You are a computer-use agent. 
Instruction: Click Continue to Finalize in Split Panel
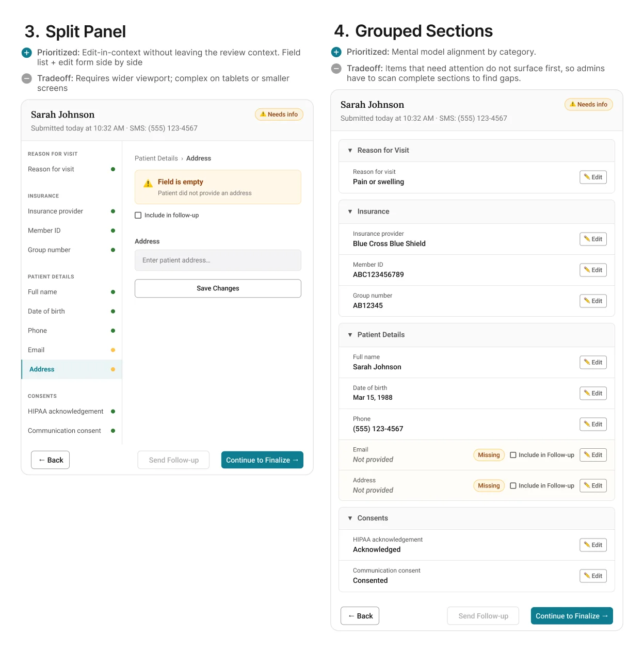coord(262,460)
